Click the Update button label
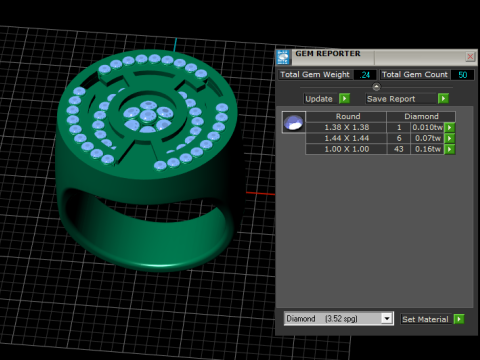 click(319, 99)
